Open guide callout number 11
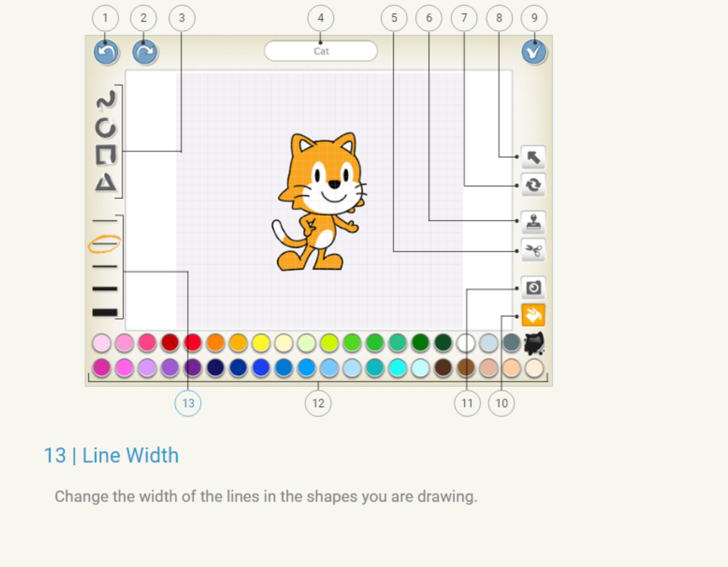The height and width of the screenshot is (567, 728). 467,403
